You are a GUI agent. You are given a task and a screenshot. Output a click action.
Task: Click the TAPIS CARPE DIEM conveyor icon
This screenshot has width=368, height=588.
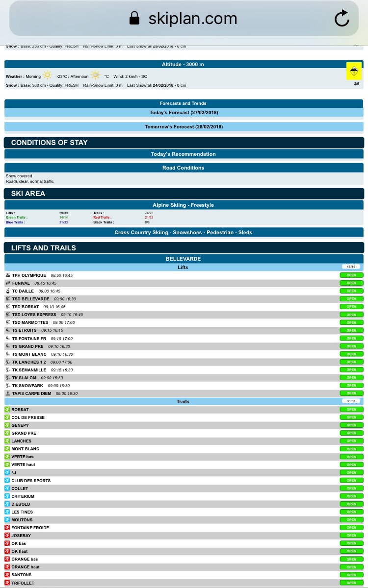[x=8, y=393]
